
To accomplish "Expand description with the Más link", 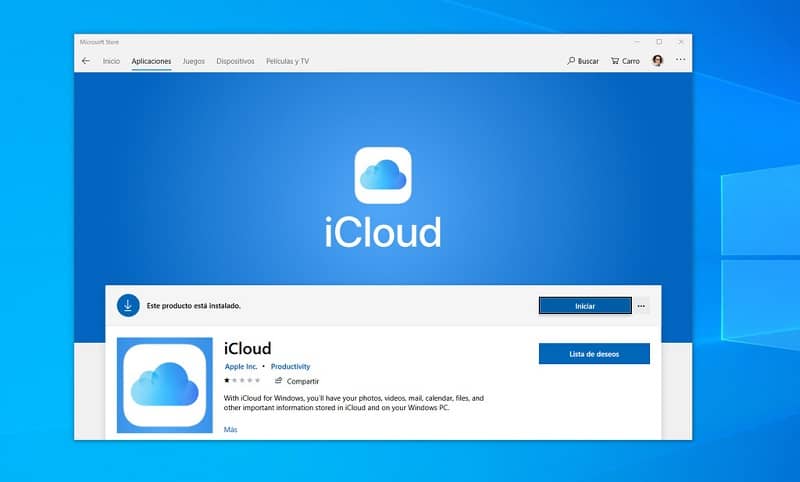I will pyautogui.click(x=231, y=429).
